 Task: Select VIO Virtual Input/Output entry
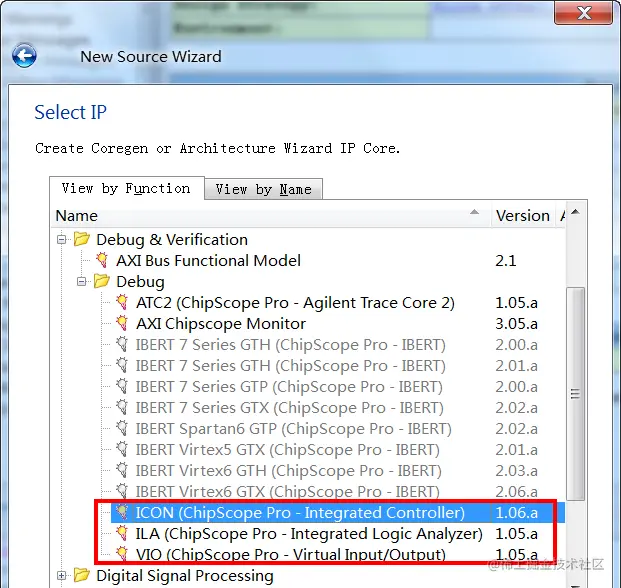click(291, 554)
